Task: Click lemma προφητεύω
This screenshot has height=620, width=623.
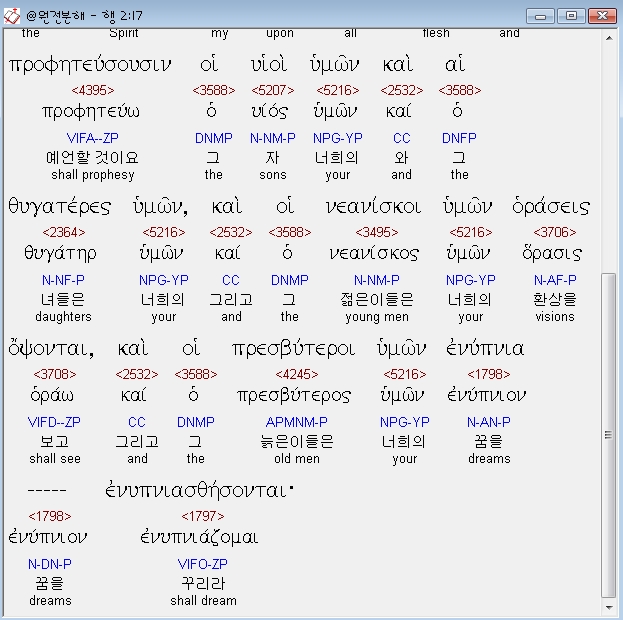Action: click(91, 111)
